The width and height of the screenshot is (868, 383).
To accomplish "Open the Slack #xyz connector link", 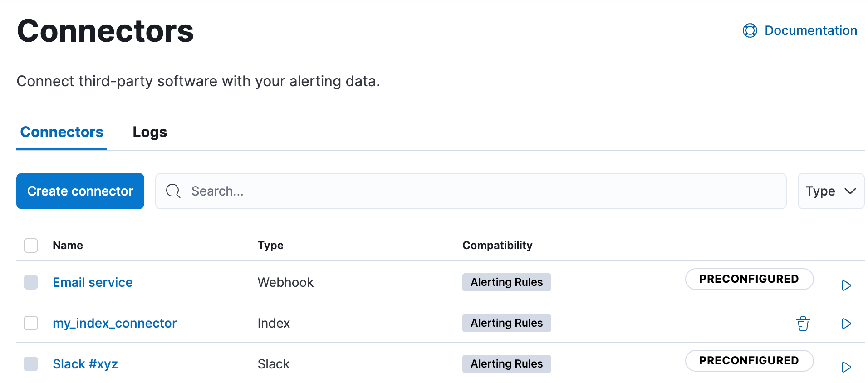I will pyautogui.click(x=85, y=364).
